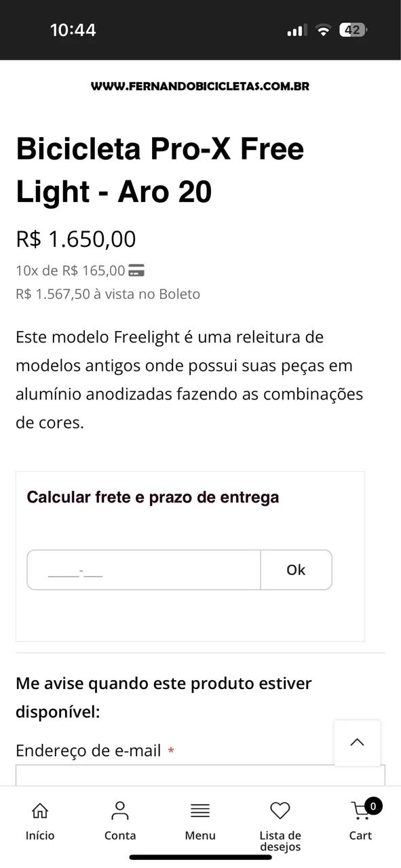Tap the status bar clock 10:44

73,30
